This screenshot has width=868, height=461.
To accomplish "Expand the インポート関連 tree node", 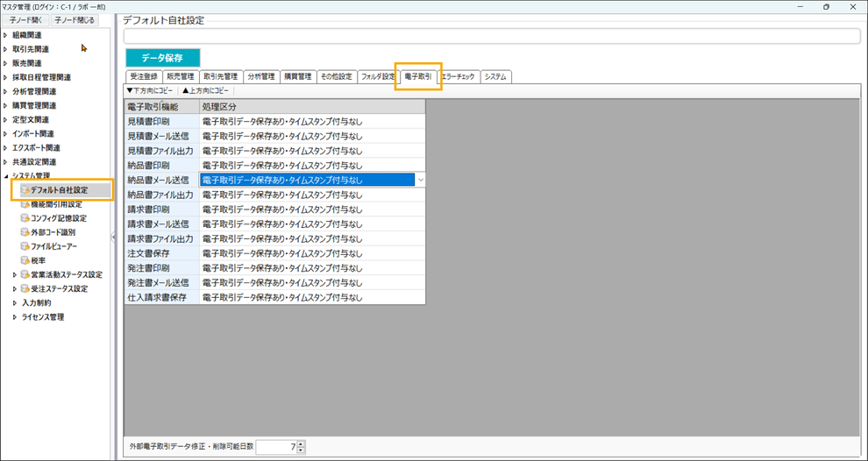I will tap(5, 134).
